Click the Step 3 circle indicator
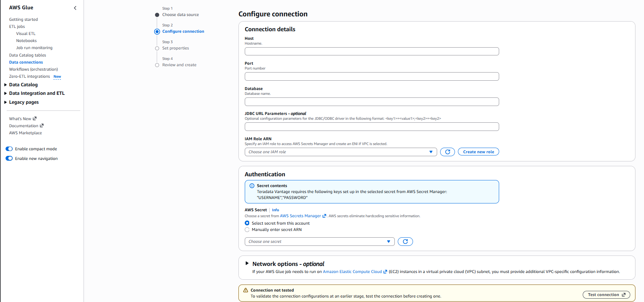 (x=157, y=48)
